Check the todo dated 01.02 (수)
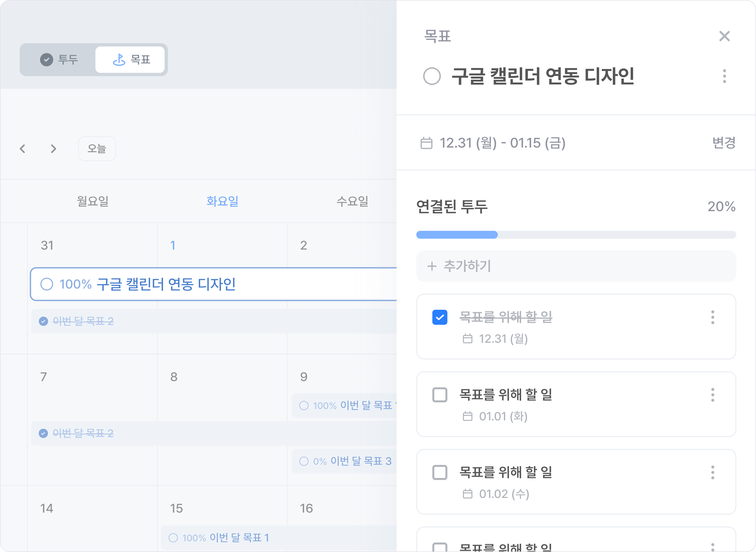This screenshot has height=552, width=756. pos(440,472)
